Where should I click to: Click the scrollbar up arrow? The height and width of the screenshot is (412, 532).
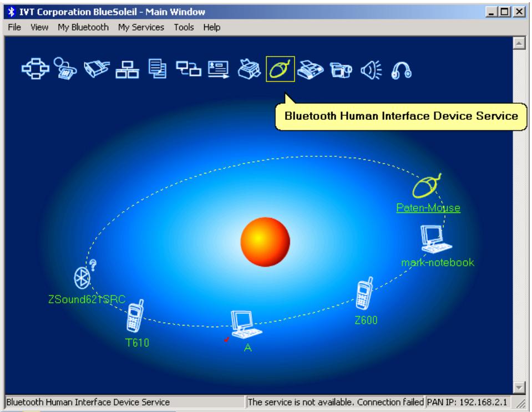click(x=519, y=43)
